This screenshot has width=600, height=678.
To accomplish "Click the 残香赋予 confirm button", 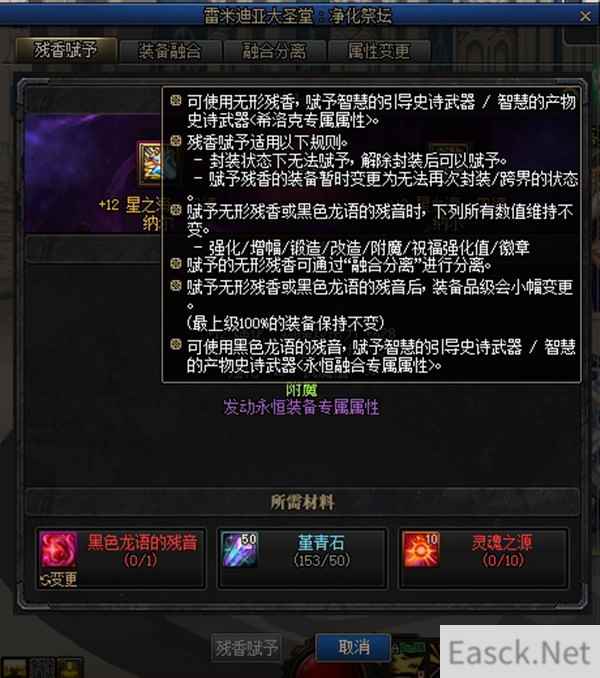I will tap(247, 647).
